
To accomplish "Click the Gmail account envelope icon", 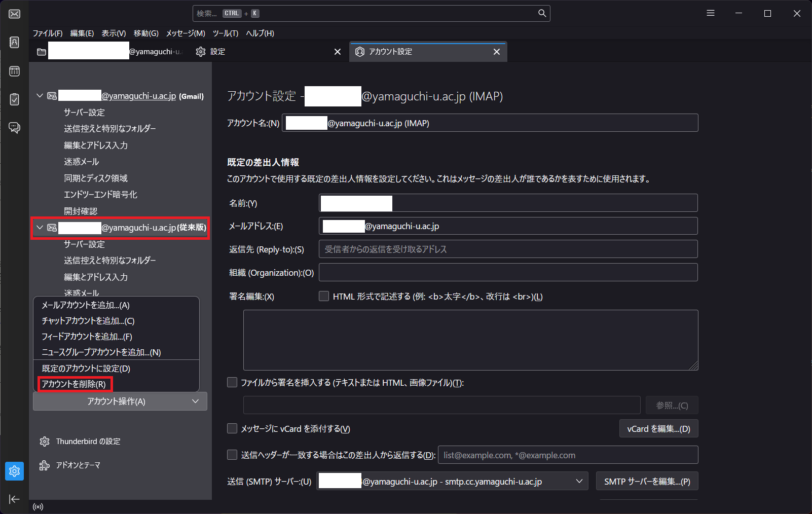I will pos(52,96).
